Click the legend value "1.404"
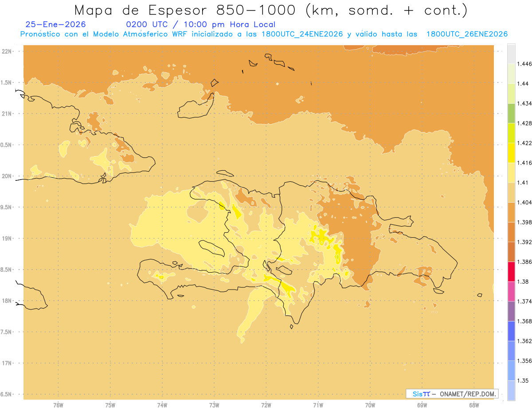 click(525, 203)
